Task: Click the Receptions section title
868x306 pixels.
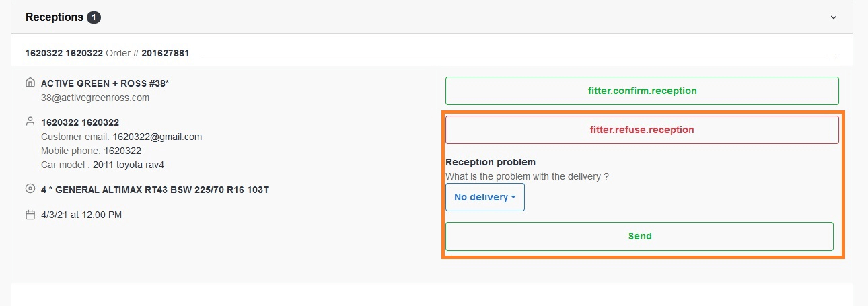Action: [54, 17]
